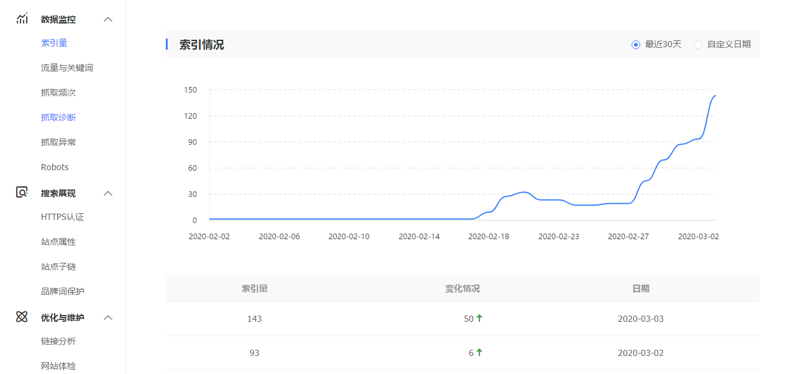Screen dimensions: 798x374
Task: Select the 自定义日期 radio button
Action: pyautogui.click(x=698, y=44)
